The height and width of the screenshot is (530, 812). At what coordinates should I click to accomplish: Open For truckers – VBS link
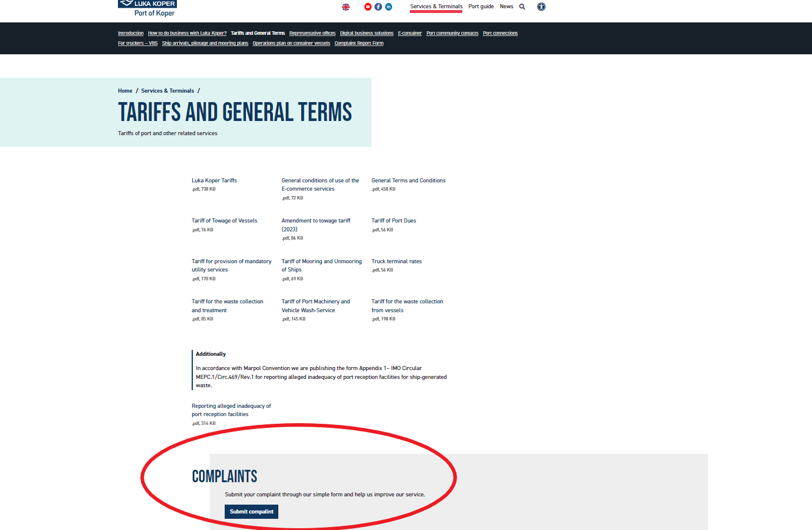(x=137, y=43)
